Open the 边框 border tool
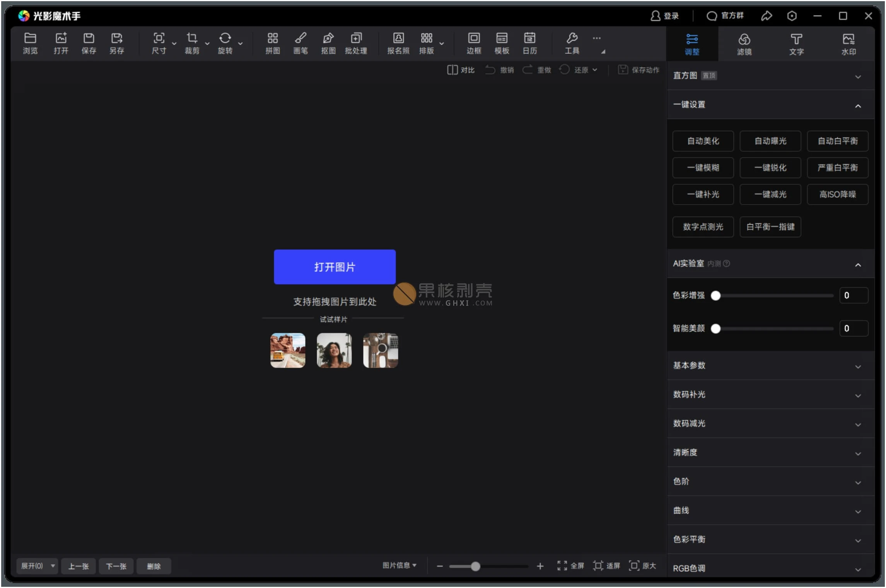The width and height of the screenshot is (886, 588). coord(473,43)
